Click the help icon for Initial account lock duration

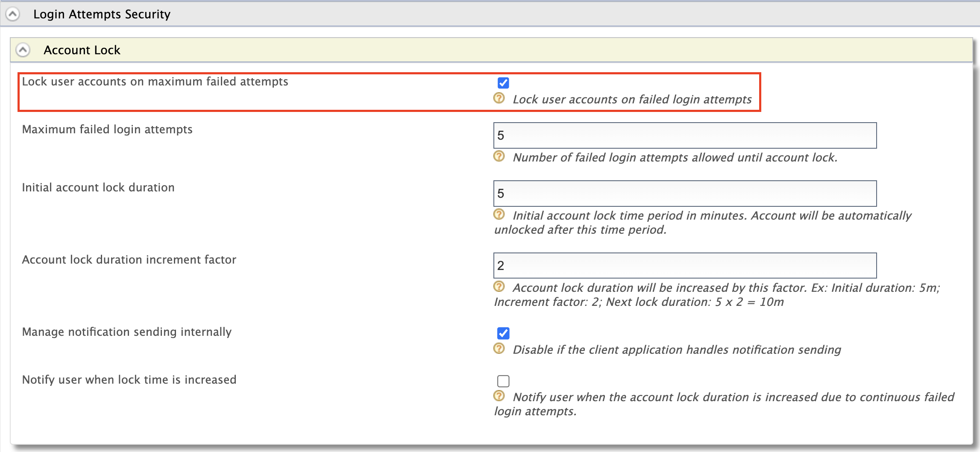(x=499, y=215)
